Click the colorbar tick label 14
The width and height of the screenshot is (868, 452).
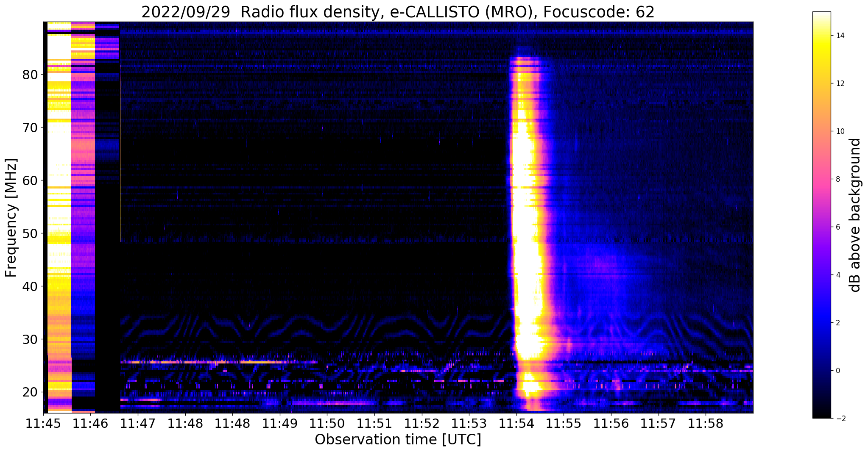pos(840,36)
